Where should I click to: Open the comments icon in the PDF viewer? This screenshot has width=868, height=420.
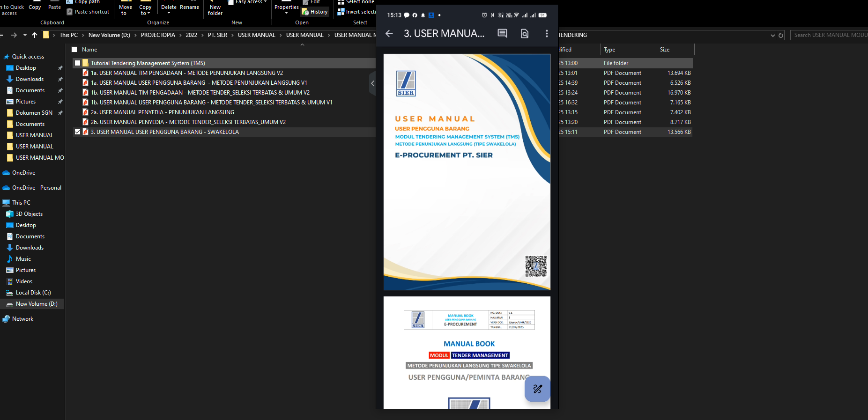502,33
